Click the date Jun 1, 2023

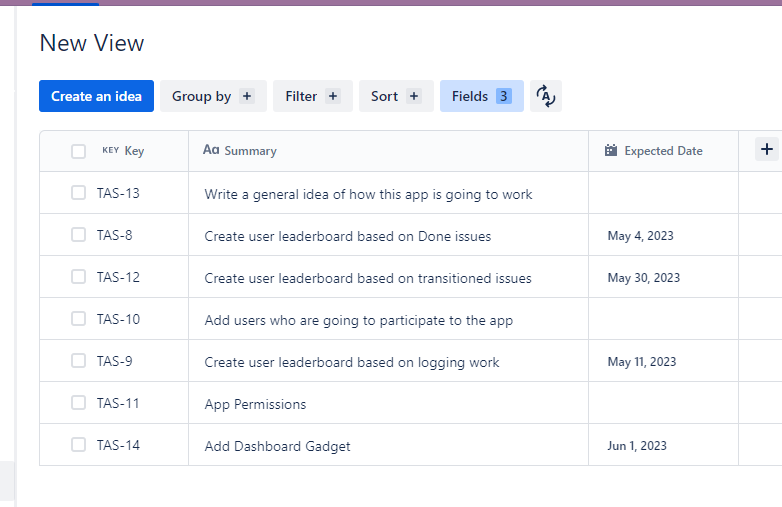coord(637,446)
